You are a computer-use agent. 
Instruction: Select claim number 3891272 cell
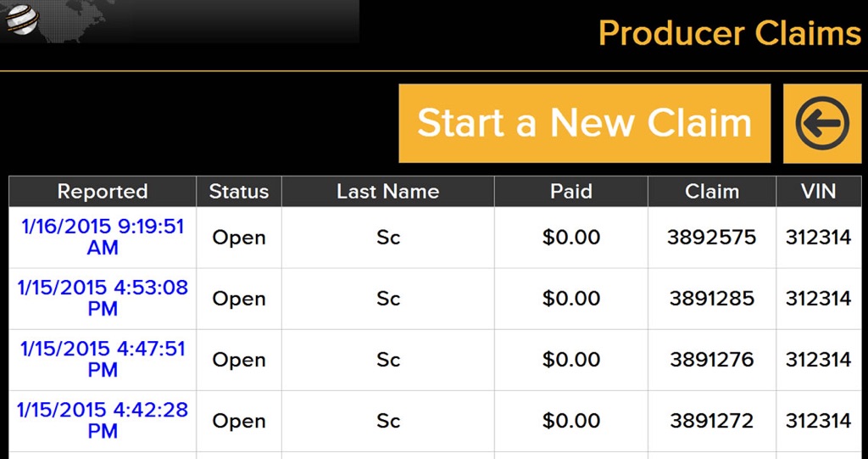pos(712,421)
